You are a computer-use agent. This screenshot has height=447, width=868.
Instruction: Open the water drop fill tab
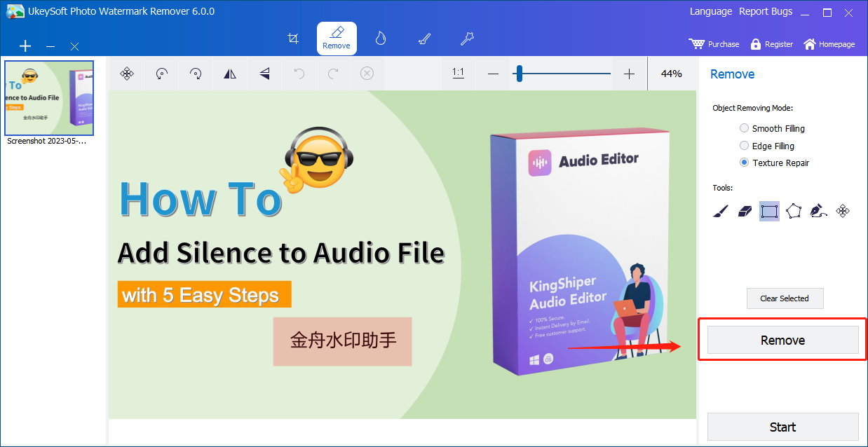click(381, 39)
